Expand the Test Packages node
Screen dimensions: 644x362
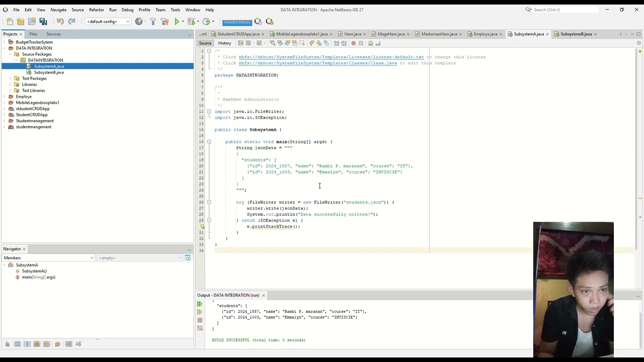pyautogui.click(x=11, y=78)
